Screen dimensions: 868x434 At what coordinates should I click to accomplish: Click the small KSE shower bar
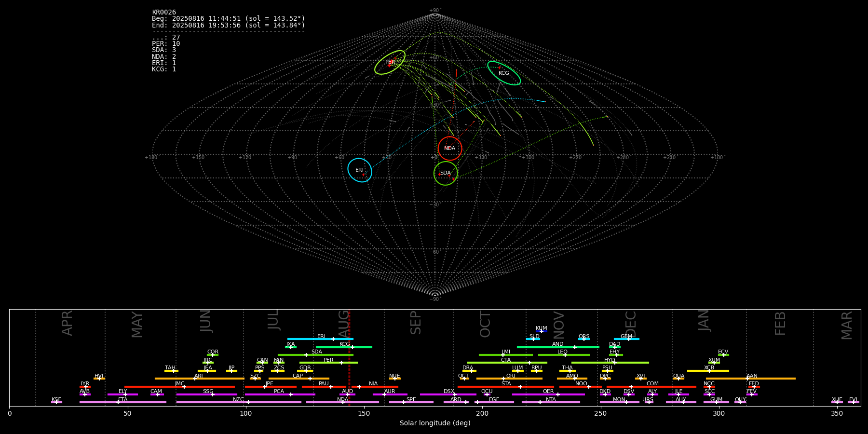point(56,402)
